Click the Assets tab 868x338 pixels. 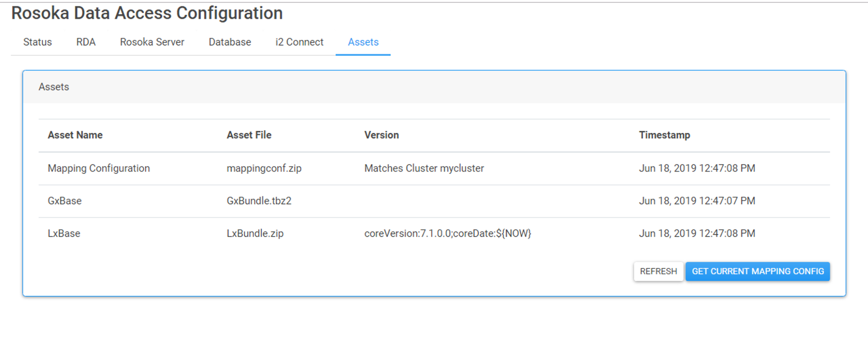point(363,42)
